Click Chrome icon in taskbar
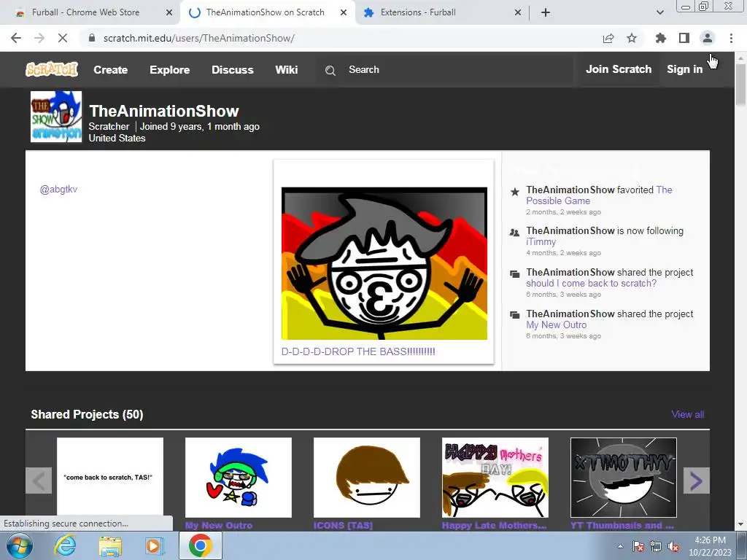747x560 pixels. coord(200,545)
